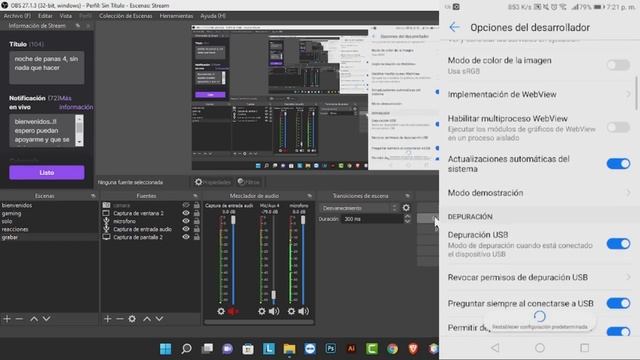
Task: Disable the Depuración USB switch
Action: 618,244
